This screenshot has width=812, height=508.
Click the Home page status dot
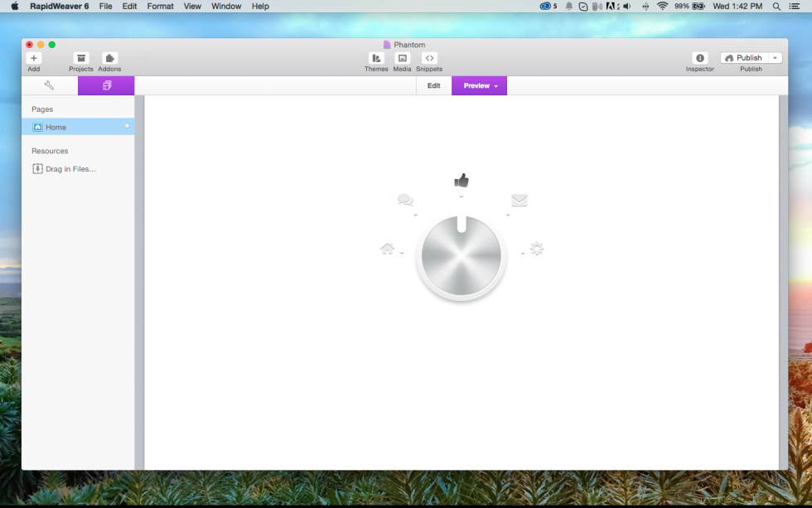tap(127, 126)
